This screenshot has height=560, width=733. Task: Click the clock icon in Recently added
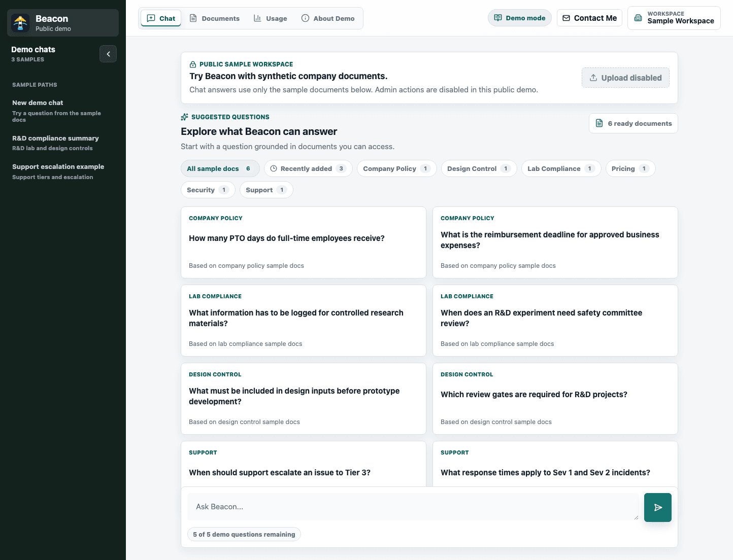click(274, 168)
